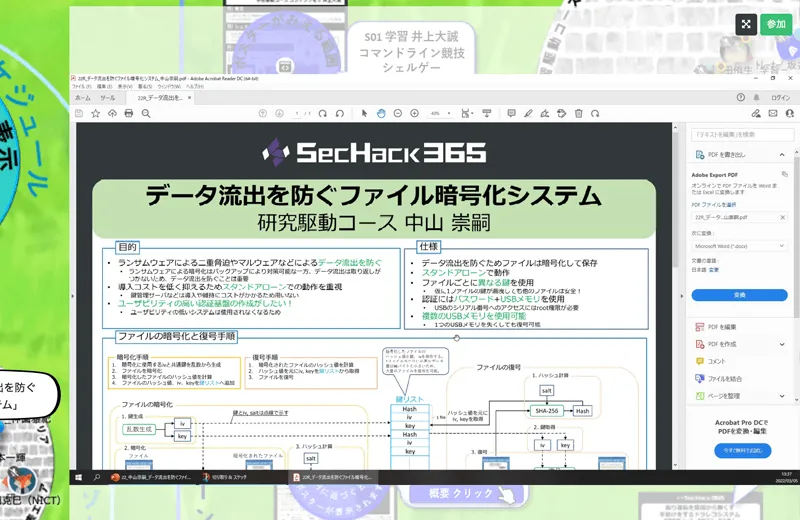Go to next page arrow icon

280,113
